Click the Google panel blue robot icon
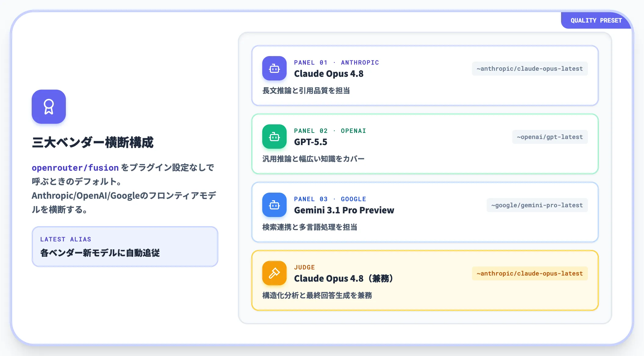This screenshot has width=644, height=356. 274,205
